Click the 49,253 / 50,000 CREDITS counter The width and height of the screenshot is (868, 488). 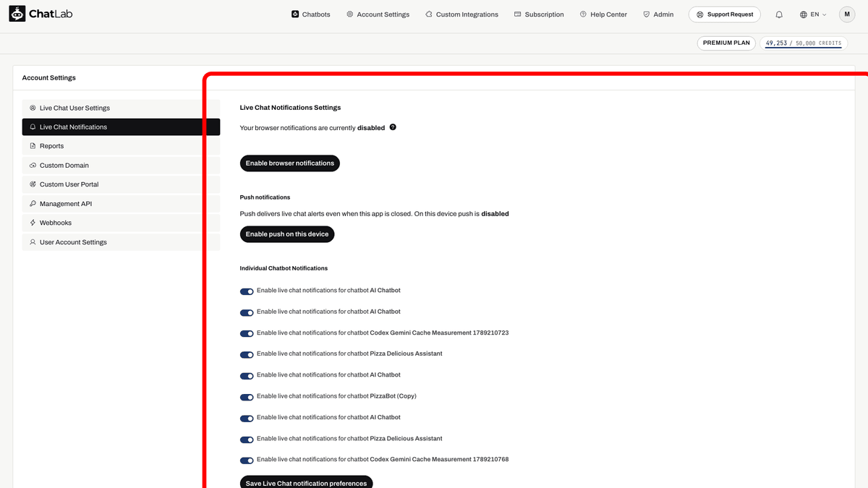pyautogui.click(x=804, y=43)
